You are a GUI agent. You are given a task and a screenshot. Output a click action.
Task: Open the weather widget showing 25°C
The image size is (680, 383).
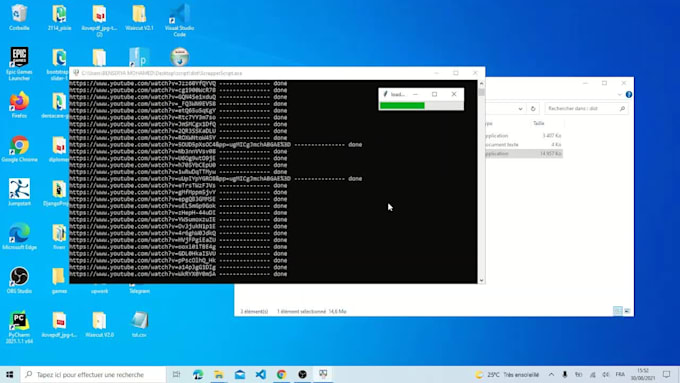click(507, 374)
